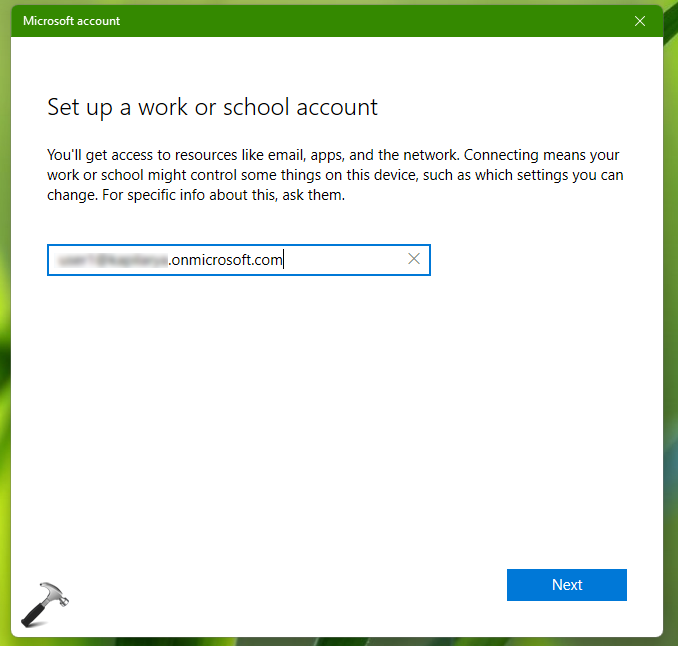Close the Microsoft account dialog
This screenshot has width=678, height=646.
(x=640, y=20)
